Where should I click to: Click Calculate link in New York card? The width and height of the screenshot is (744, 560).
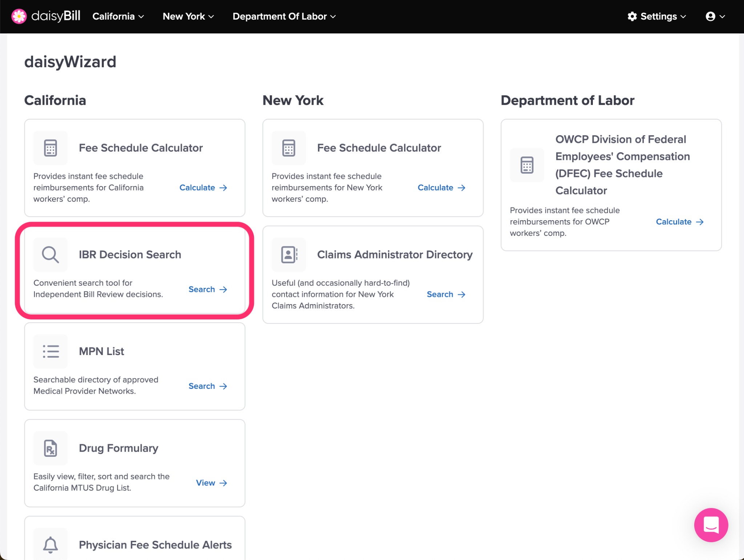[441, 188]
